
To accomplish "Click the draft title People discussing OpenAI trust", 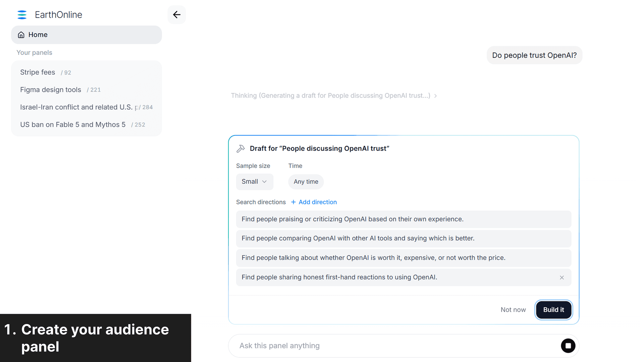I will 319,148.
